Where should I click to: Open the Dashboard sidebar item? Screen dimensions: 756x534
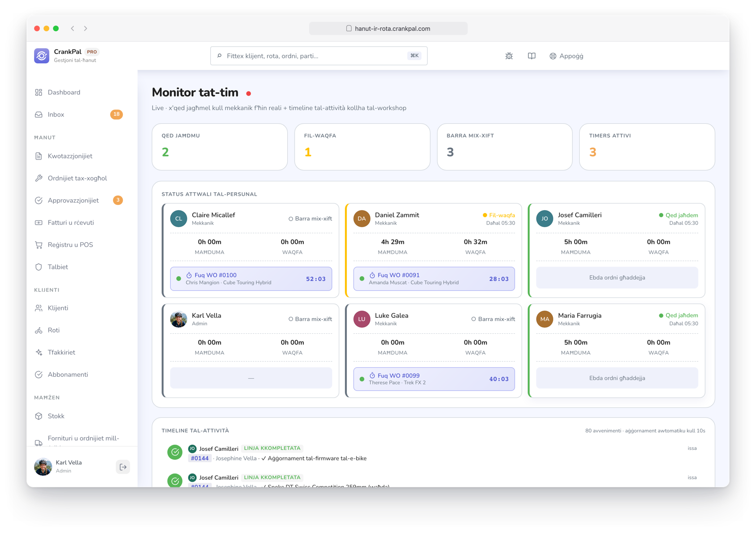coord(78,92)
